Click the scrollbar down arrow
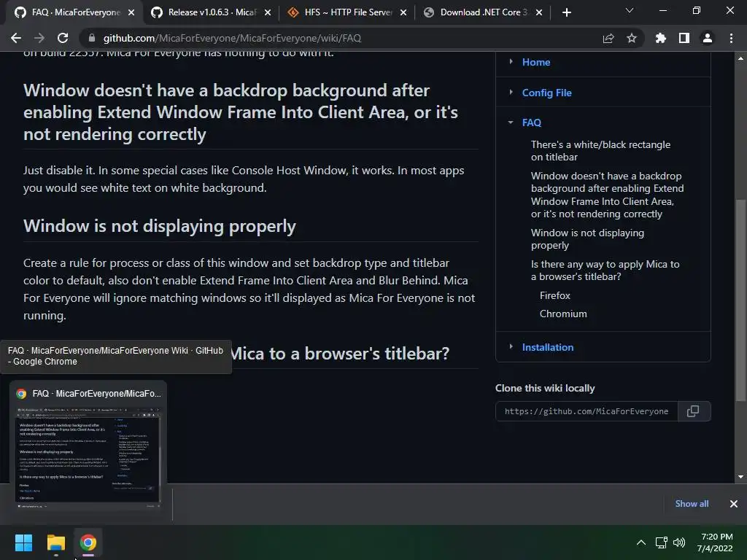This screenshot has height=560, width=747. point(740,477)
